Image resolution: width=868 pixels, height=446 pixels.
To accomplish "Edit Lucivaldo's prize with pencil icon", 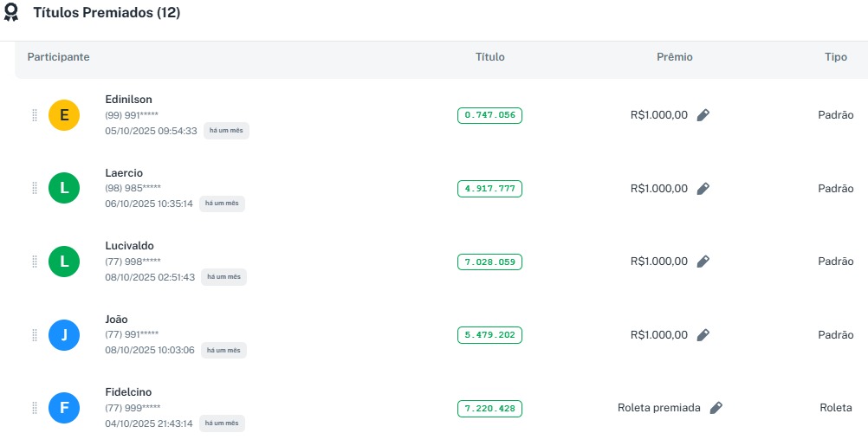I will pos(703,262).
